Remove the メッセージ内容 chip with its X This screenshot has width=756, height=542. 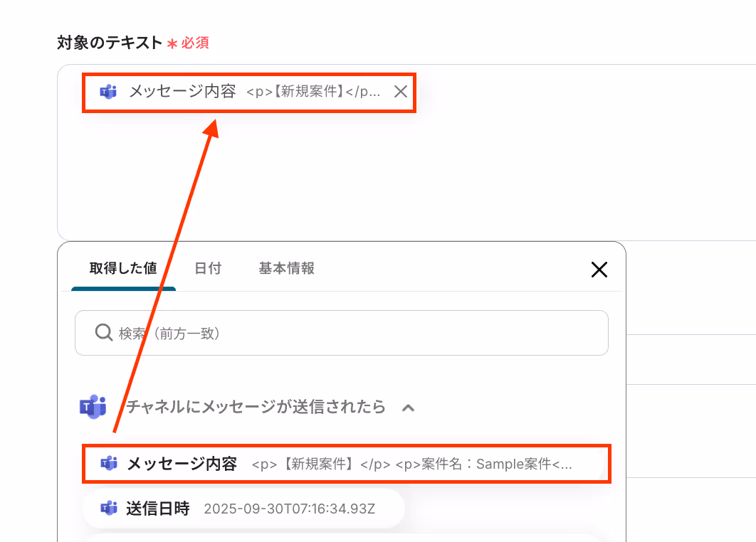400,92
